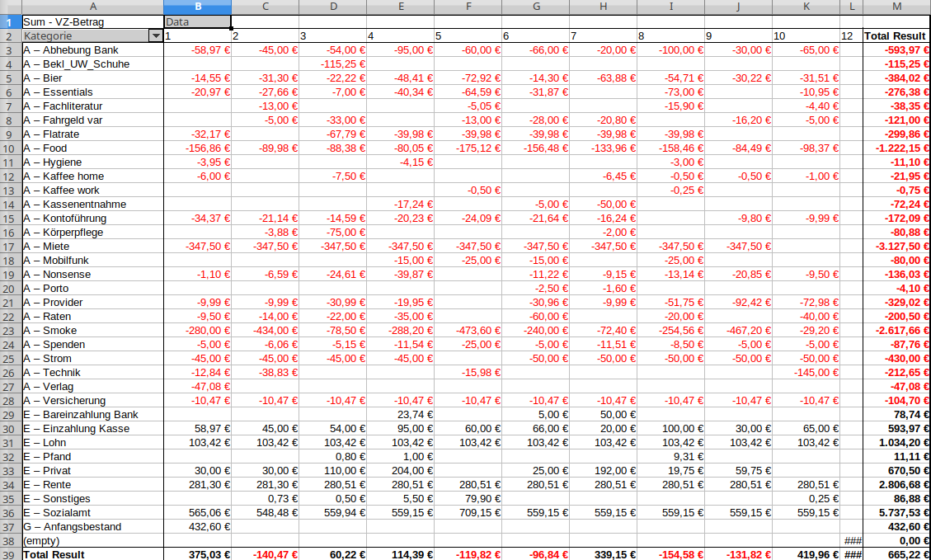
Task: Click the 'Total Result' row label at bottom
Action: (92, 554)
